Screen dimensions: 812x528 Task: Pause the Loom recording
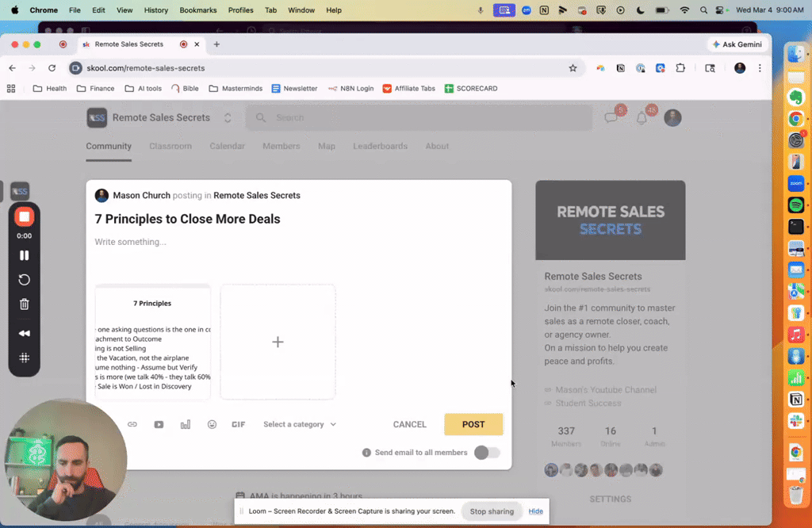(x=24, y=254)
